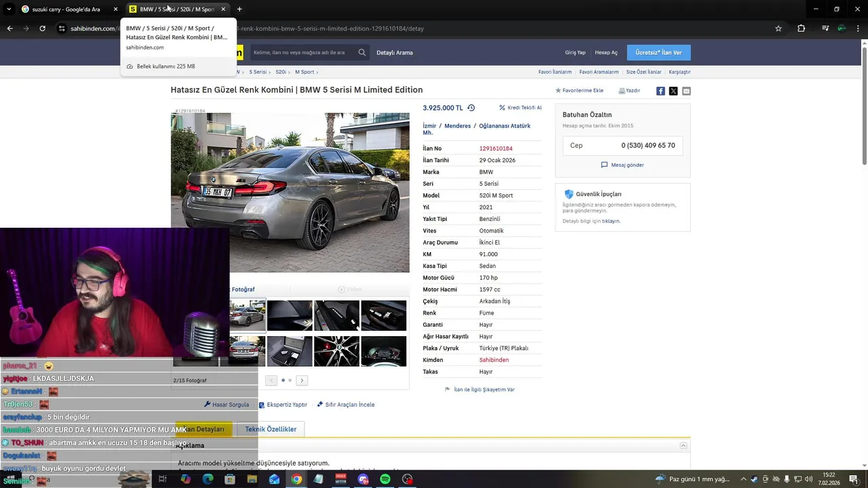
Task: Select the alloy wheel thumbnail
Action: 336,351
